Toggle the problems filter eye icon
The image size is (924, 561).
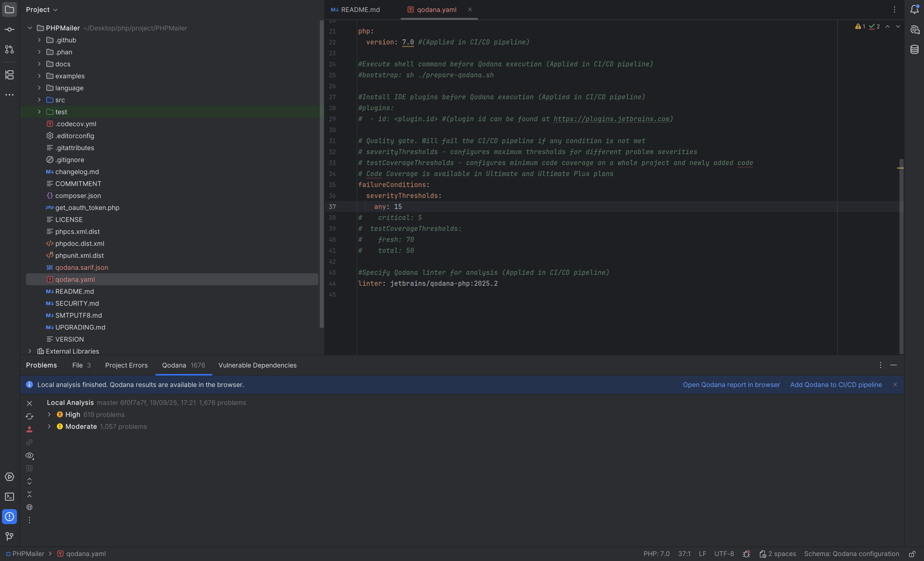[29, 456]
